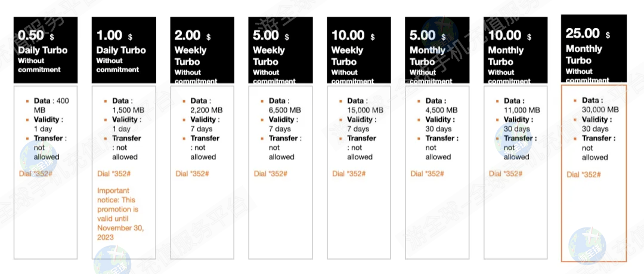Select the 1.00 $ Daily Turbo plan header
Viewport: 644px width, 274px height.
point(123,50)
